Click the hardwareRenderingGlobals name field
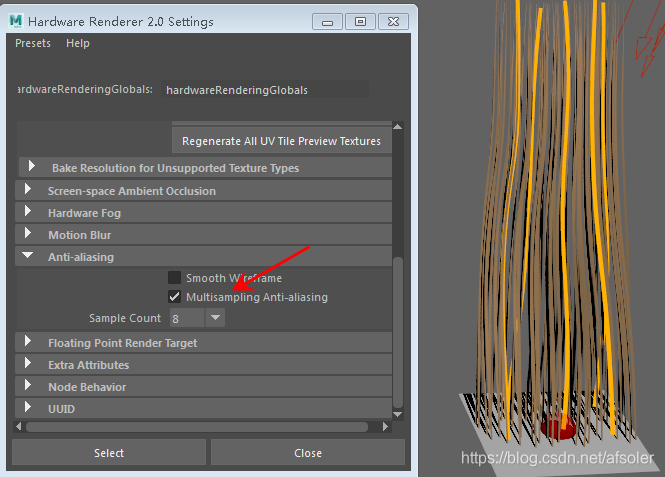The image size is (665, 477). 265,90
